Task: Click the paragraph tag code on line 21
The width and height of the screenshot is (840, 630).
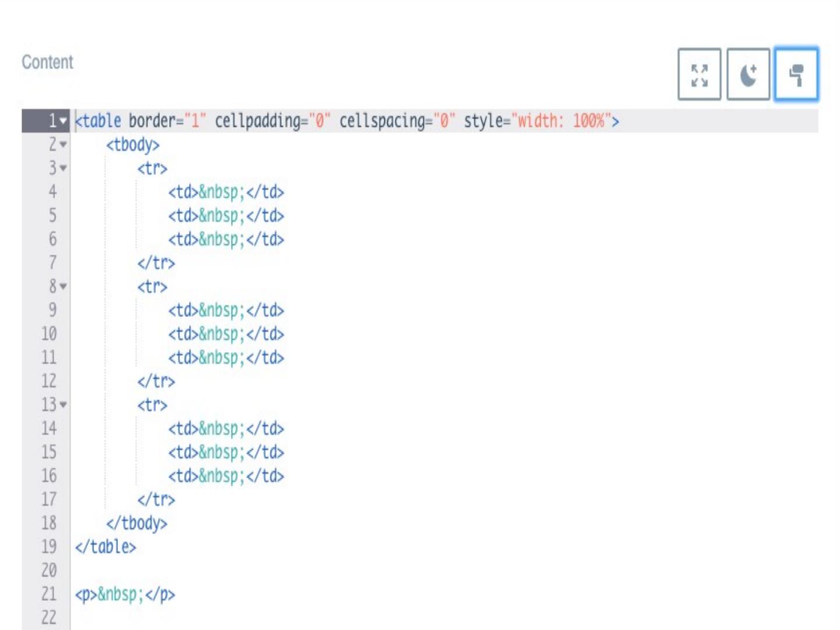Action: (125, 594)
